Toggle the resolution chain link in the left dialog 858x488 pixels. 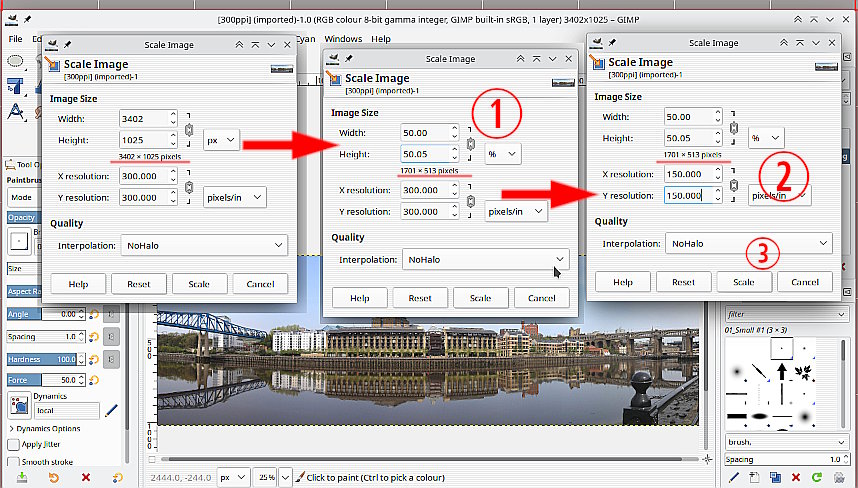(x=188, y=187)
